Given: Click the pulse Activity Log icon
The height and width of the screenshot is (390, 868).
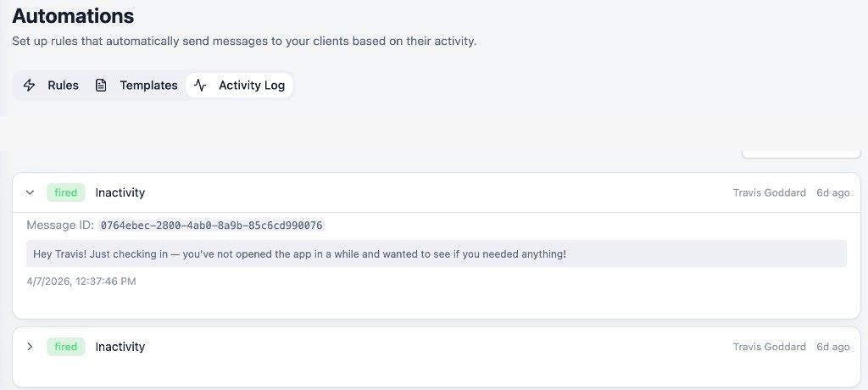Looking at the screenshot, I should (200, 86).
